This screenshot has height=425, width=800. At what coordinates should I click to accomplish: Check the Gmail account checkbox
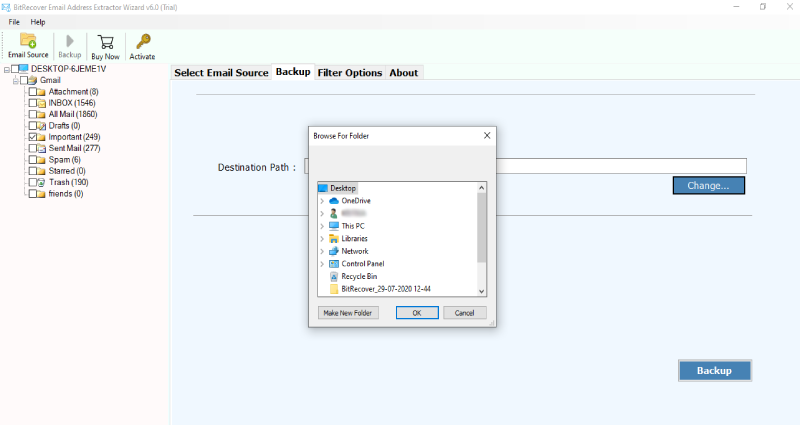click(x=24, y=81)
